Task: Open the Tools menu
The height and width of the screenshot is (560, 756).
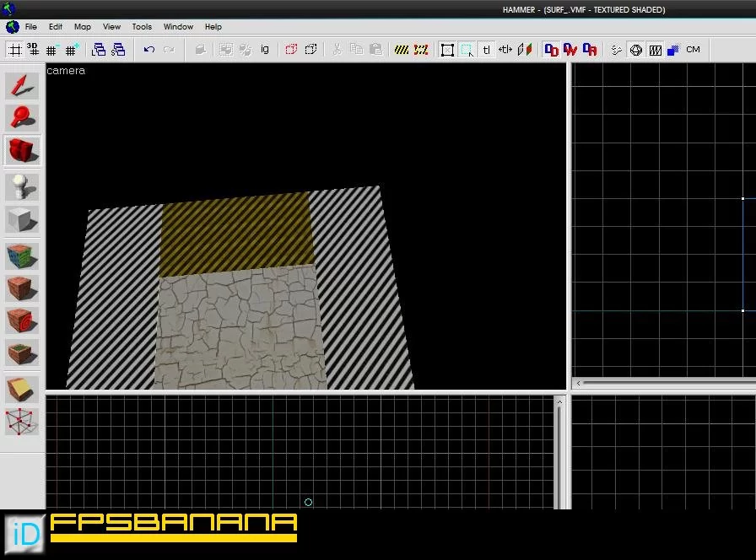Action: coord(142,27)
